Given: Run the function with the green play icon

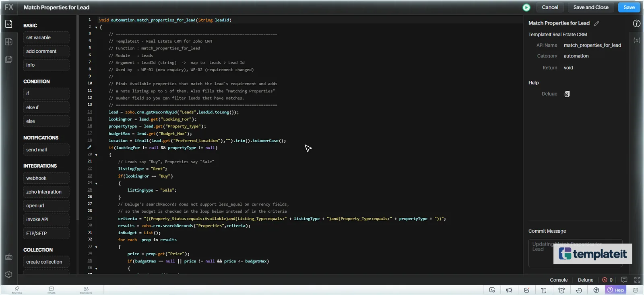Looking at the screenshot, I should [x=526, y=8].
